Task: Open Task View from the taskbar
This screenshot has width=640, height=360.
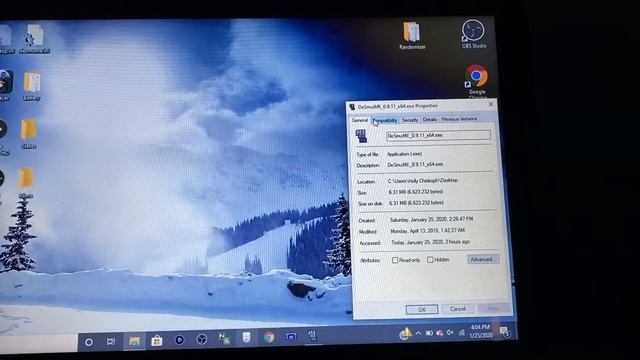Action: [111, 341]
